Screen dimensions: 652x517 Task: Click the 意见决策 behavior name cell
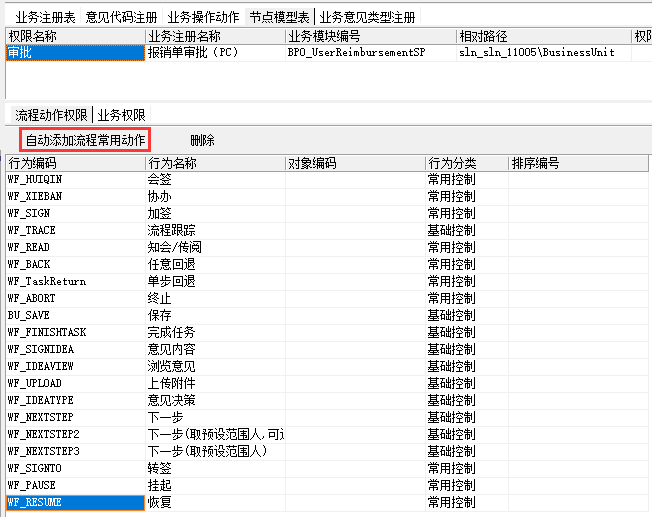coord(215,401)
